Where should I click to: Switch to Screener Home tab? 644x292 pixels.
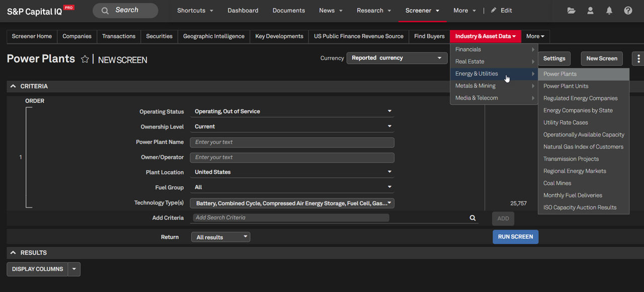[32, 36]
